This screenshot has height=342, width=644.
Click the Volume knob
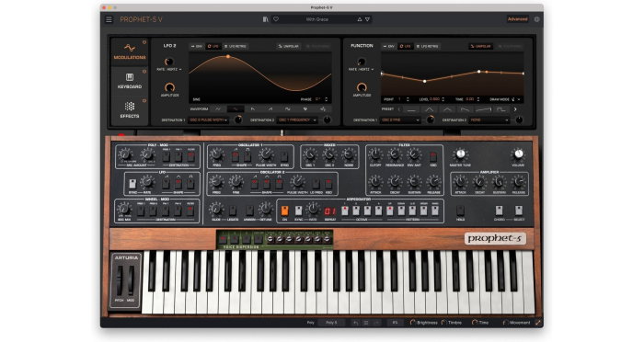tap(518, 154)
